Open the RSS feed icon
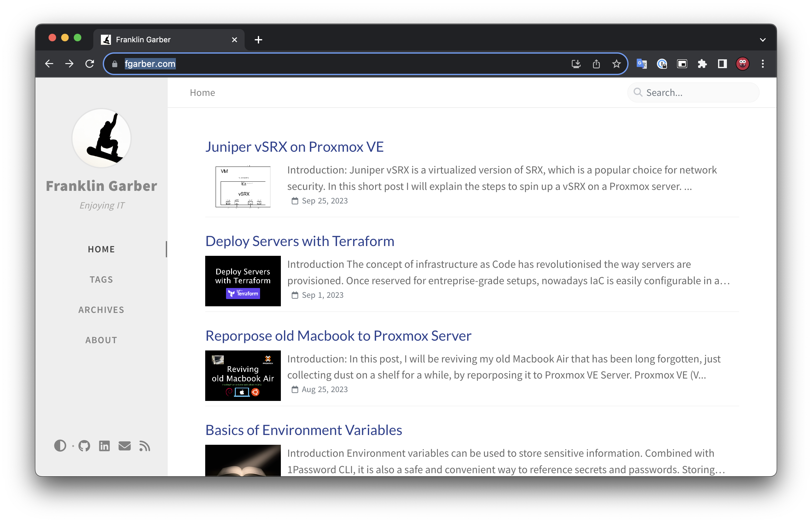Image resolution: width=812 pixels, height=523 pixels. [x=145, y=446]
